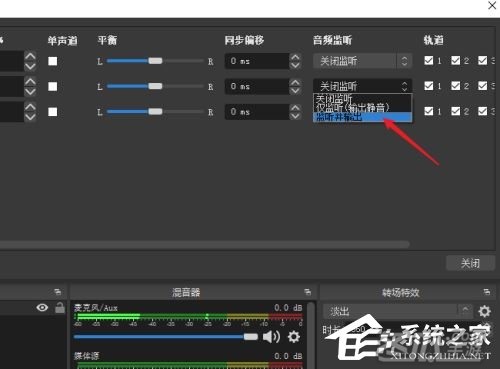Click the source lock icon
This screenshot has height=369, width=500.
tap(60, 307)
